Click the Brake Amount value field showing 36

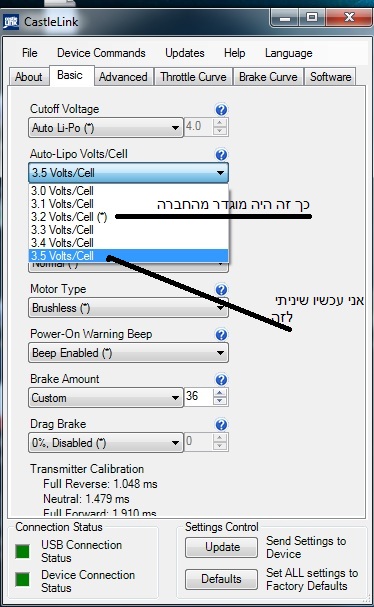[199, 397]
